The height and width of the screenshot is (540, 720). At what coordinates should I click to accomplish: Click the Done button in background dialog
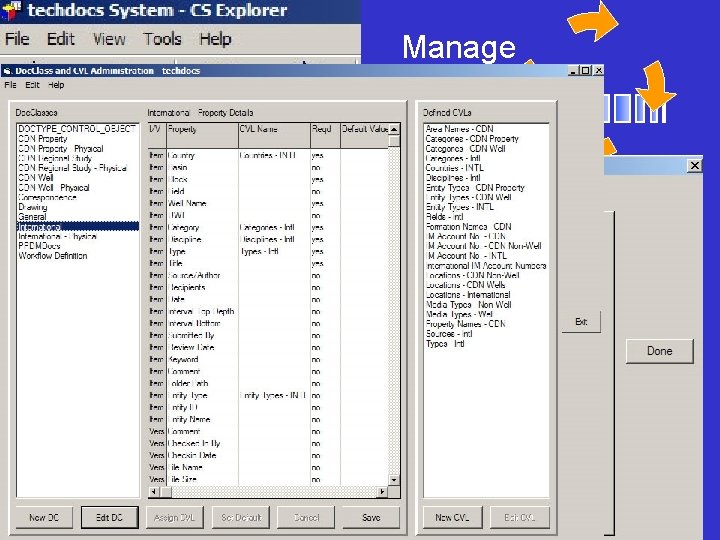(659, 351)
